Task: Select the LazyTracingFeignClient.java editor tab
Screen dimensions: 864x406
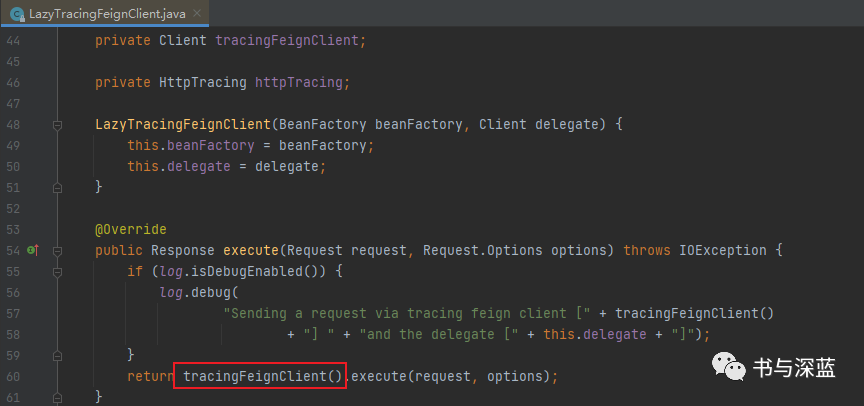Action: (105, 13)
